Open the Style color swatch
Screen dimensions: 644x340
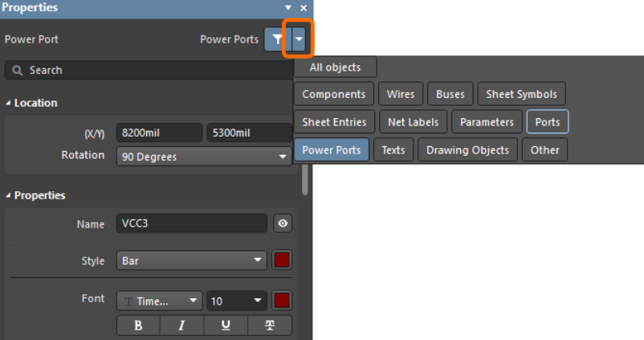click(282, 260)
